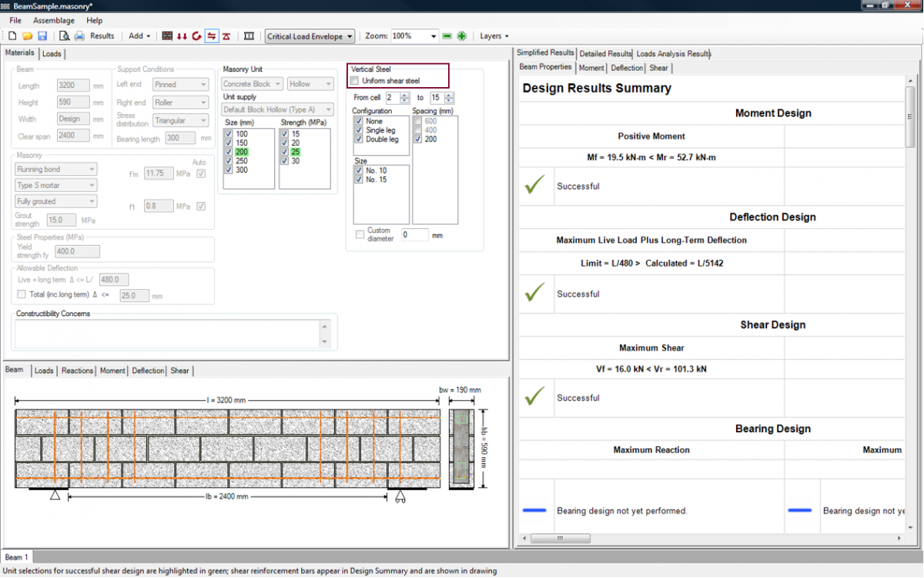The width and height of the screenshot is (924, 578).
Task: Uncheck the Double leg configuration
Action: pos(358,139)
